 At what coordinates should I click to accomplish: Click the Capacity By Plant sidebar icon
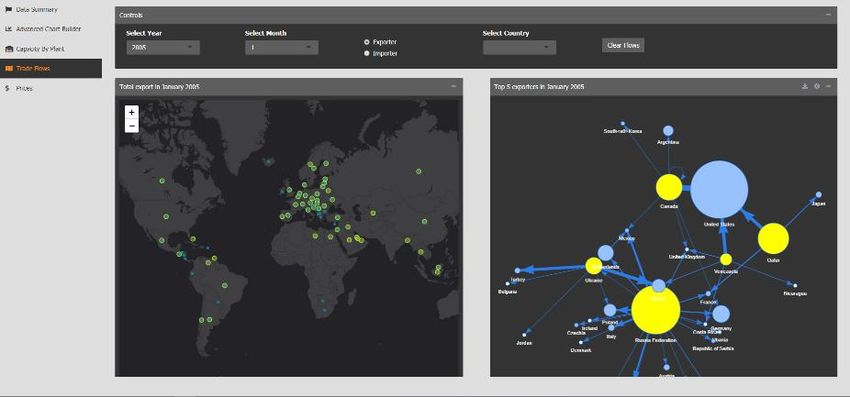9,49
